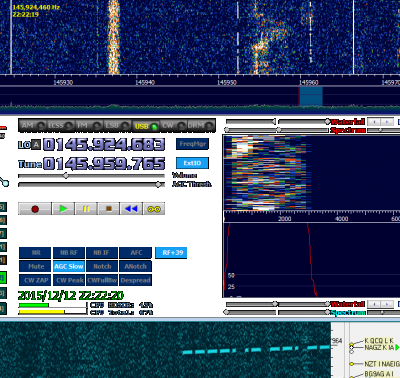This screenshot has width=400, height=378.
Task: Pause playback with the yellow pause icon
Action: (x=86, y=209)
